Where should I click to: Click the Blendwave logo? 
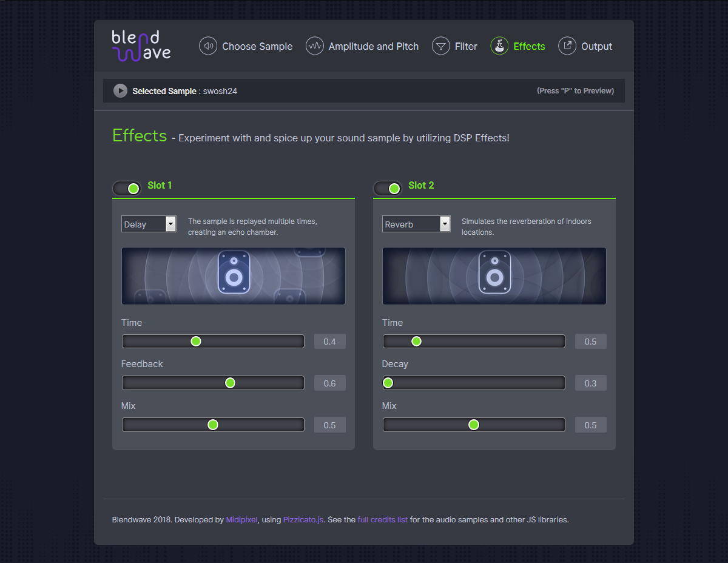[x=141, y=46]
